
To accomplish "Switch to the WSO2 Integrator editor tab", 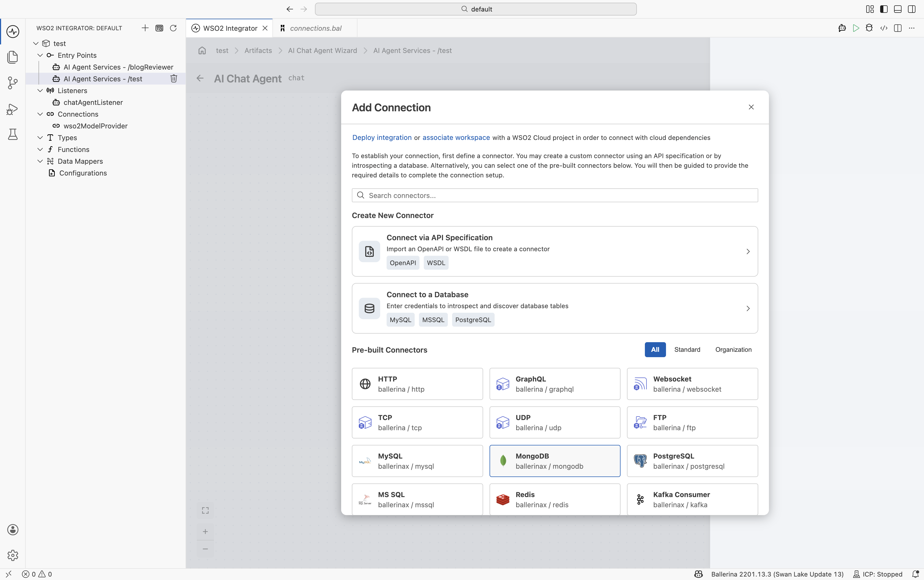I will pos(229,28).
